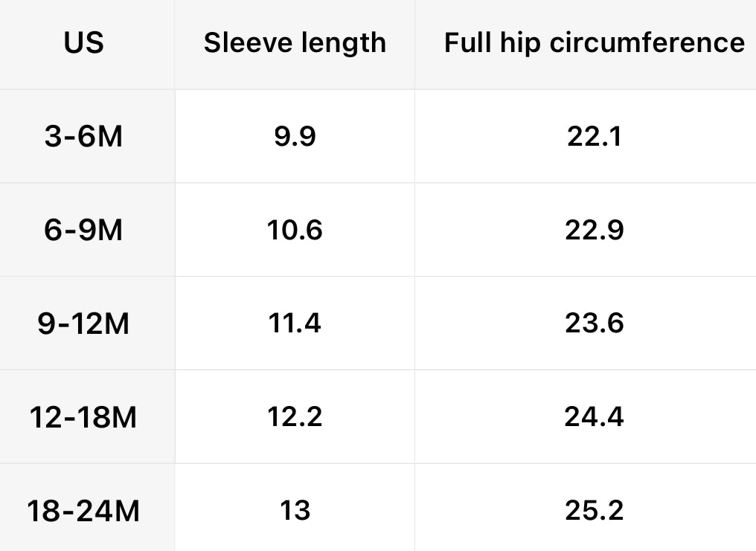The height and width of the screenshot is (551, 756).
Task: Click the 13 sleeve length value
Action: pyautogui.click(x=295, y=511)
